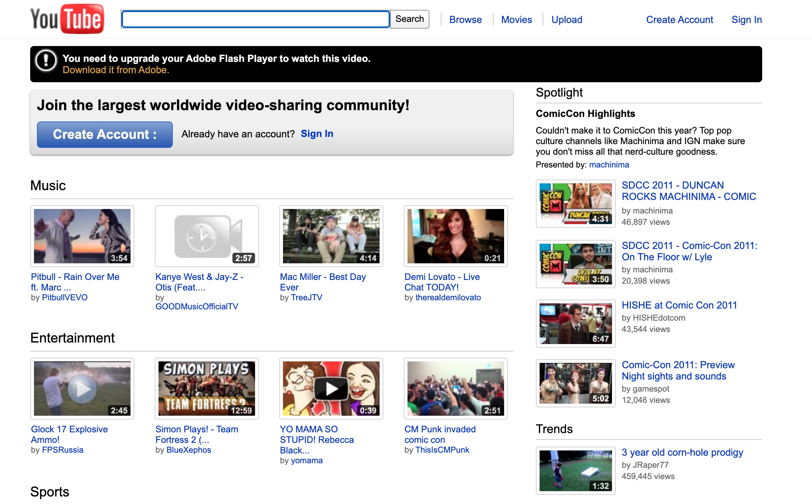Follow the Download it from Adobe link
This screenshot has width=812, height=504.
(x=115, y=70)
